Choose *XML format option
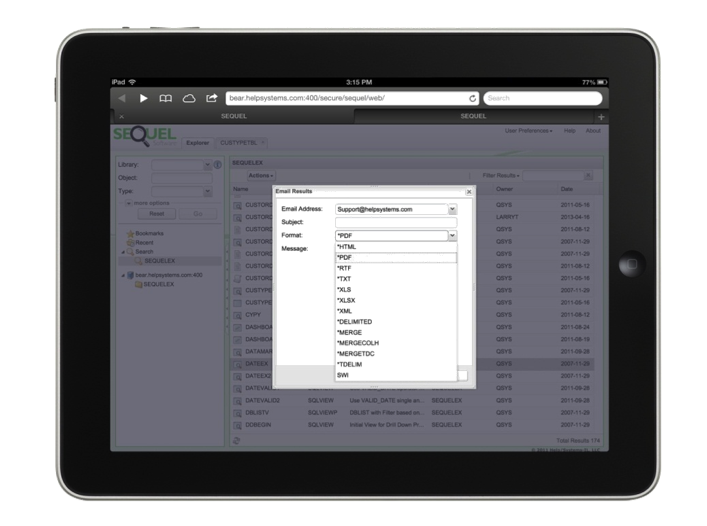This screenshot has width=707, height=526. click(x=396, y=311)
